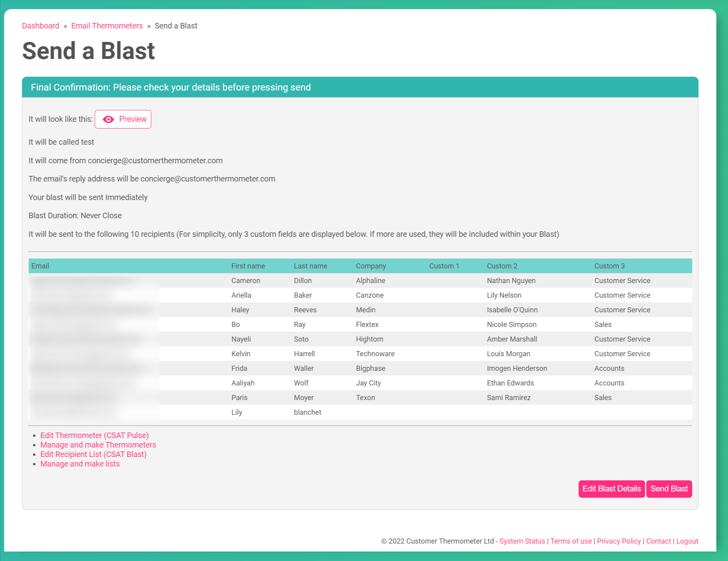
Task: Select Ethan Edwards cell
Action: (x=510, y=383)
